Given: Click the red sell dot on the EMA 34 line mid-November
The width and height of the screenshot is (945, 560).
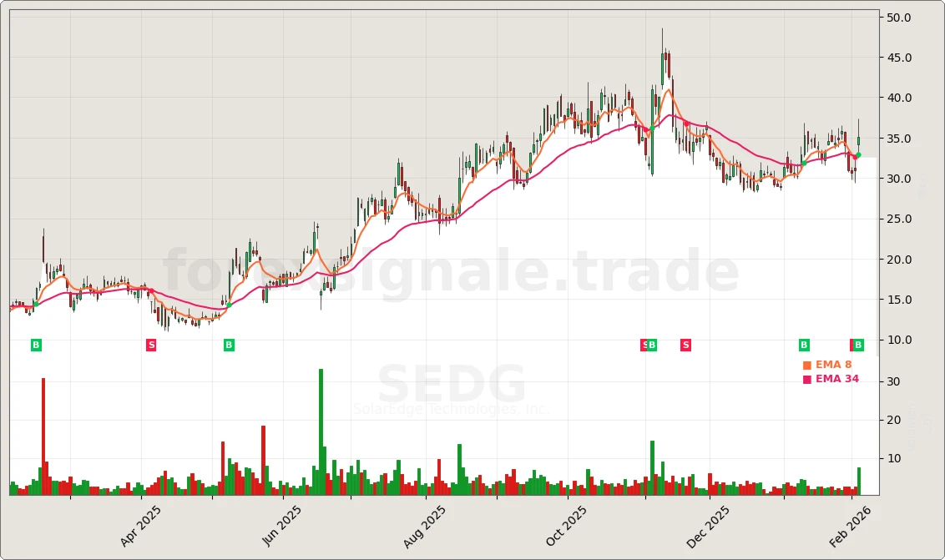Looking at the screenshot, I should (x=685, y=124).
